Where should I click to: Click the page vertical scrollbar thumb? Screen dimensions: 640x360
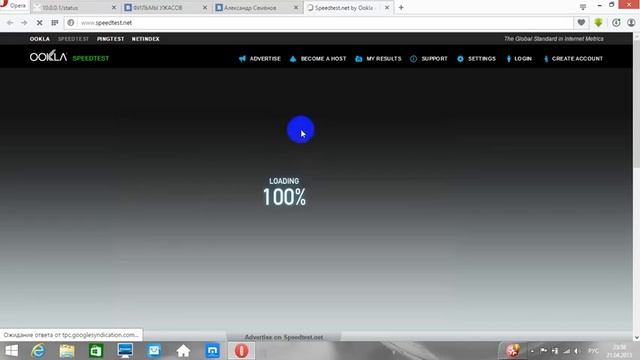click(636, 104)
